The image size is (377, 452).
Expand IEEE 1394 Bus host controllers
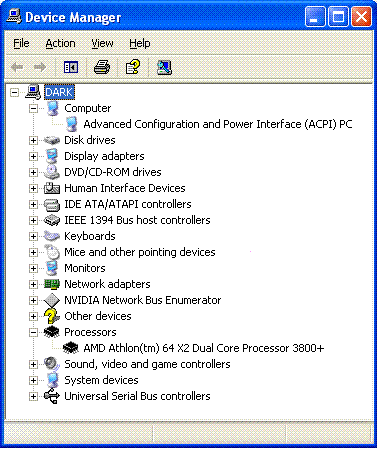(x=33, y=220)
